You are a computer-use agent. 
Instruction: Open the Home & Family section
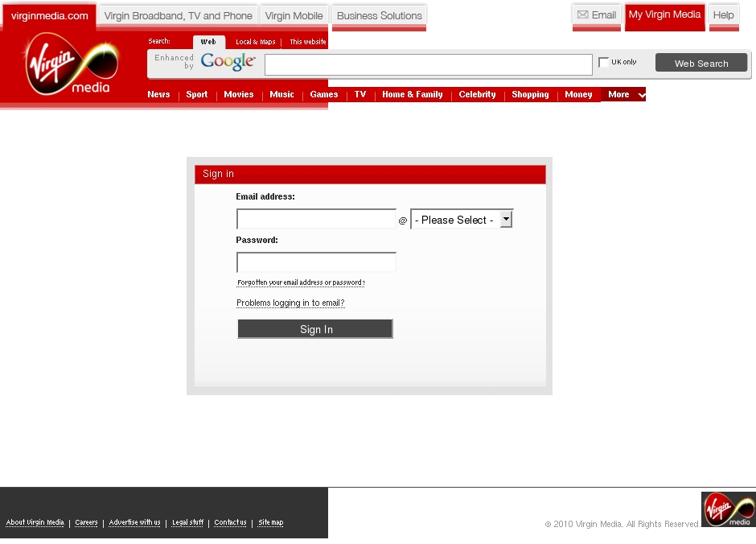pyautogui.click(x=413, y=94)
